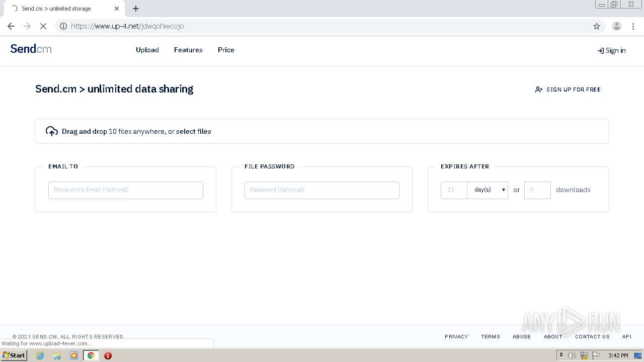Open the Upload menu item
This screenshot has width=644, height=362.
[x=147, y=50]
